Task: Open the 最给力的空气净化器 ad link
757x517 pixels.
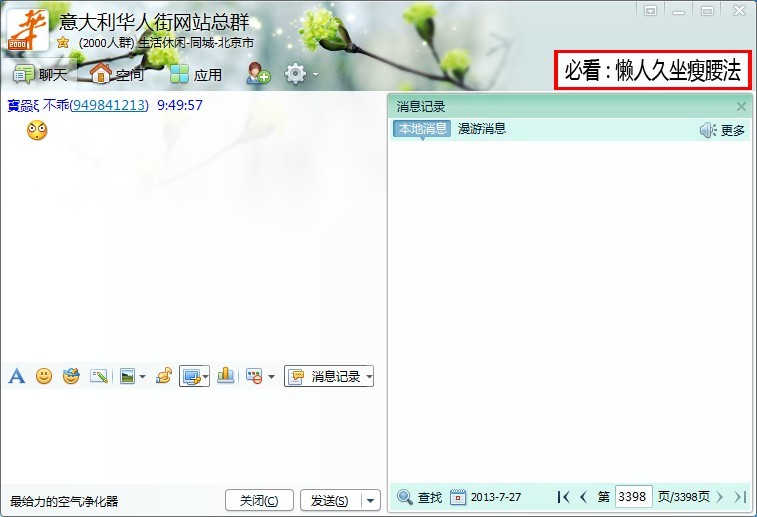Action: [64, 502]
